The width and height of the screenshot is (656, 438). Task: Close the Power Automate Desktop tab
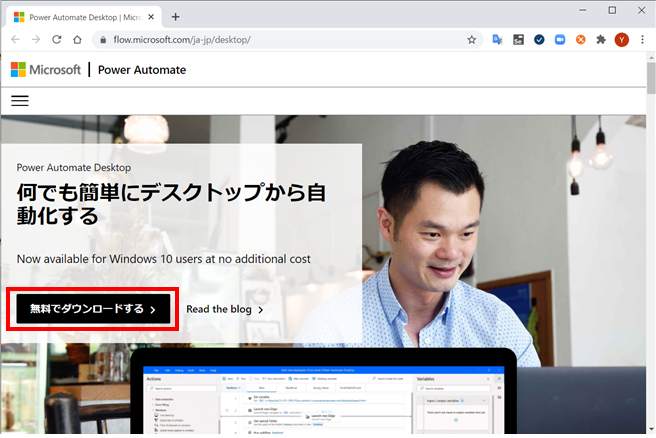151,17
